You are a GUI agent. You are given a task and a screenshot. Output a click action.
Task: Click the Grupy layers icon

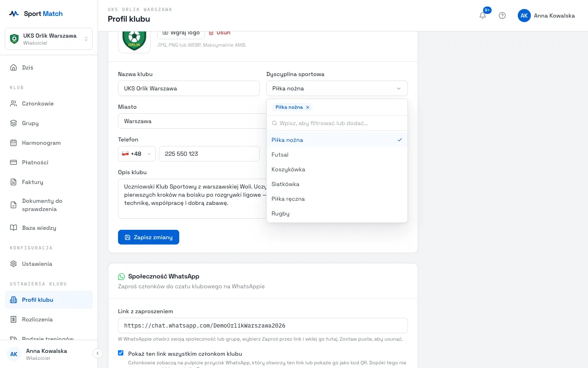(x=13, y=123)
